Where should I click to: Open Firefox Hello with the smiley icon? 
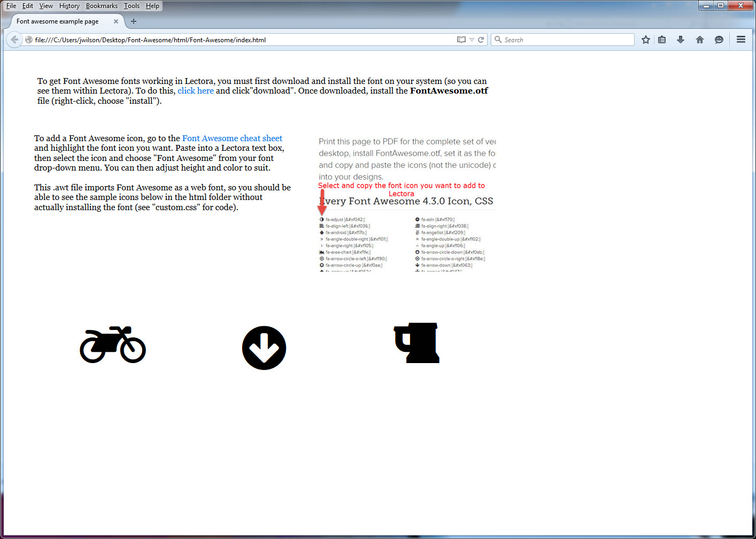(719, 40)
